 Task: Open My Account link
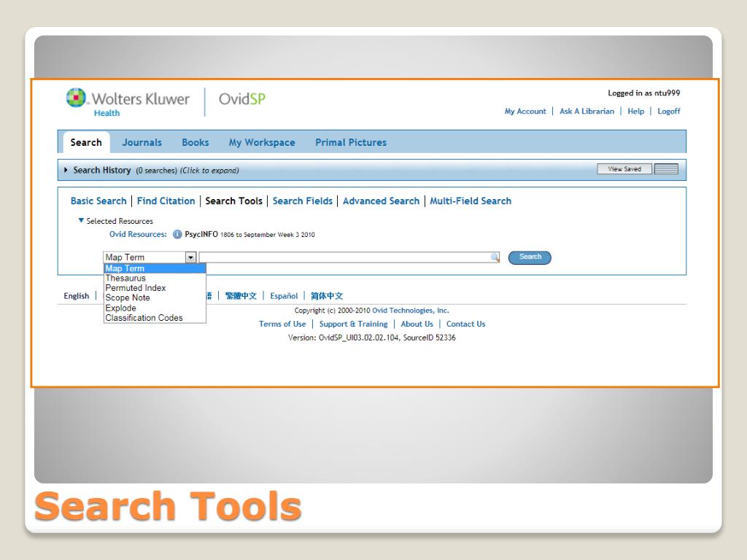pos(525,111)
